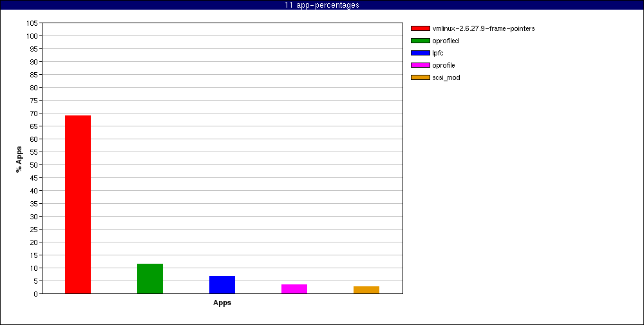Select the magenta bar in the chart

coord(294,289)
